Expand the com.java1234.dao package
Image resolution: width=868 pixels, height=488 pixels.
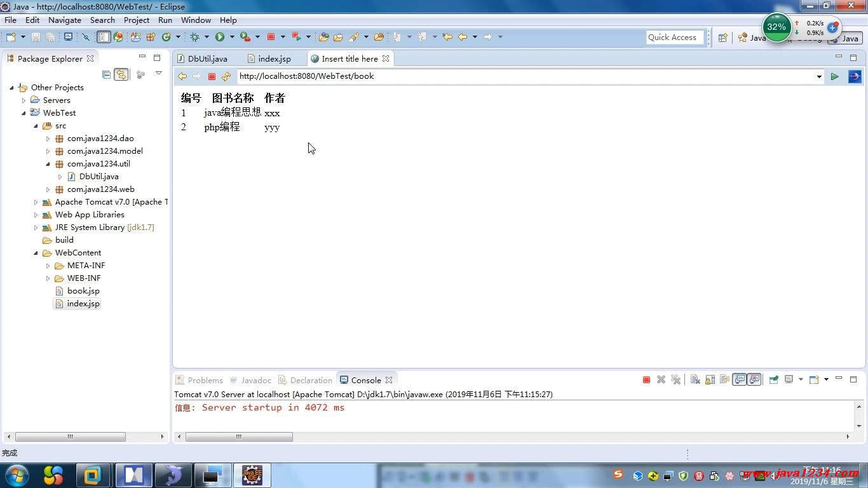tap(48, 139)
